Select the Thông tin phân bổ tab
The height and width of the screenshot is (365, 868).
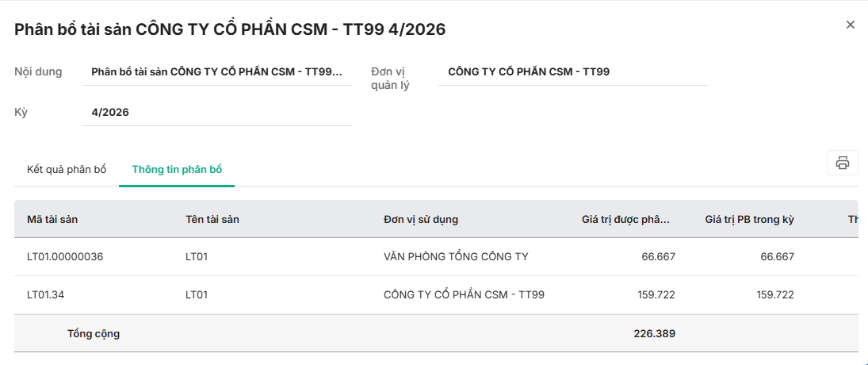click(177, 170)
